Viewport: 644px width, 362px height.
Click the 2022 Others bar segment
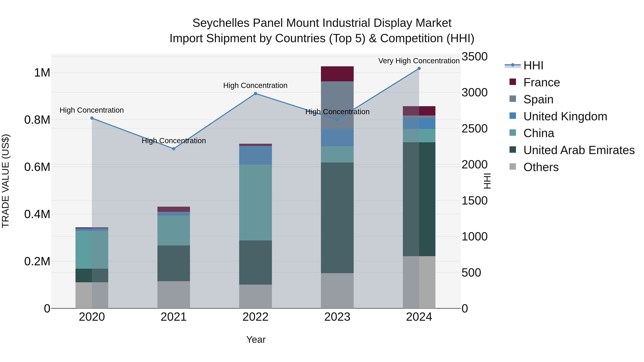point(255,297)
